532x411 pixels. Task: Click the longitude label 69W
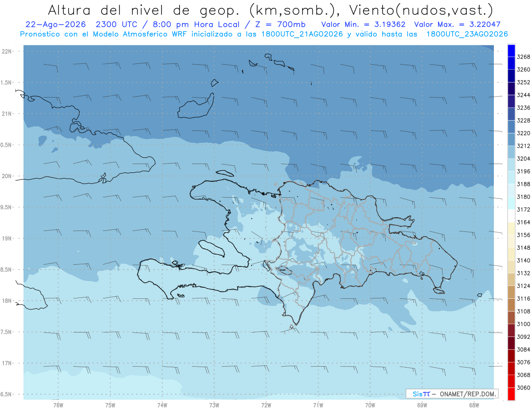pos(422,405)
